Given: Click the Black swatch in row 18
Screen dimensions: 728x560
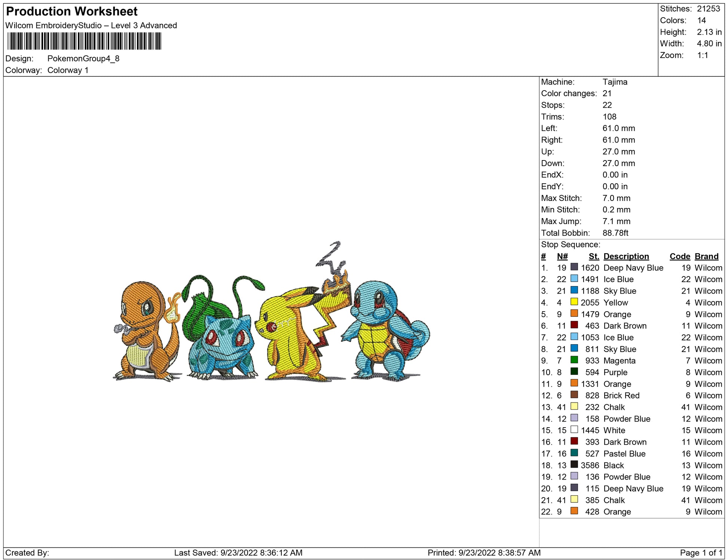Looking at the screenshot, I should click(x=574, y=465).
